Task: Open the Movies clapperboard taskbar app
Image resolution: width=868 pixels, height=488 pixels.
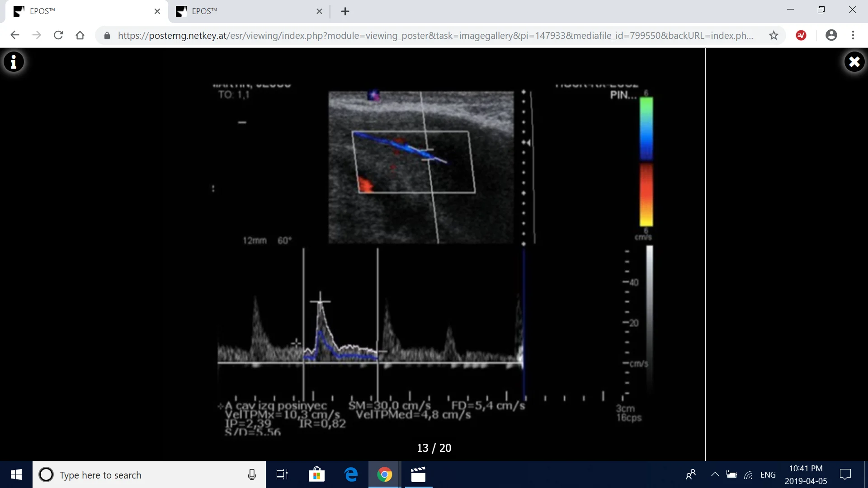Action: pyautogui.click(x=418, y=474)
